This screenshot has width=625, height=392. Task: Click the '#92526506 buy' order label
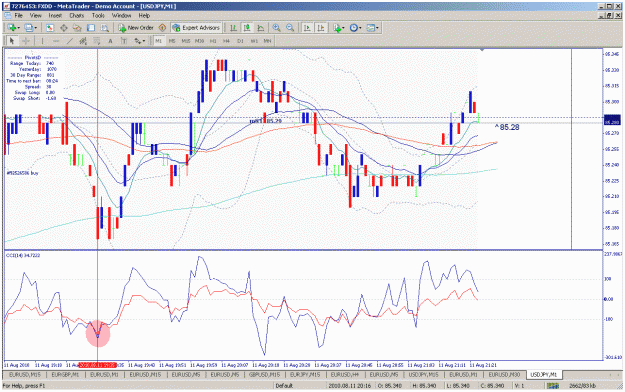pyautogui.click(x=23, y=173)
